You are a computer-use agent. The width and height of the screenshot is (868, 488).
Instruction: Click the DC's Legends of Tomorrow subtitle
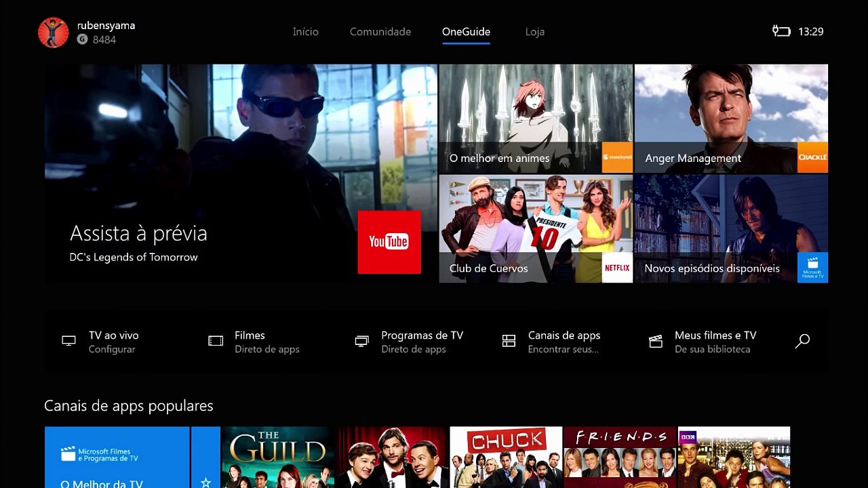click(134, 258)
